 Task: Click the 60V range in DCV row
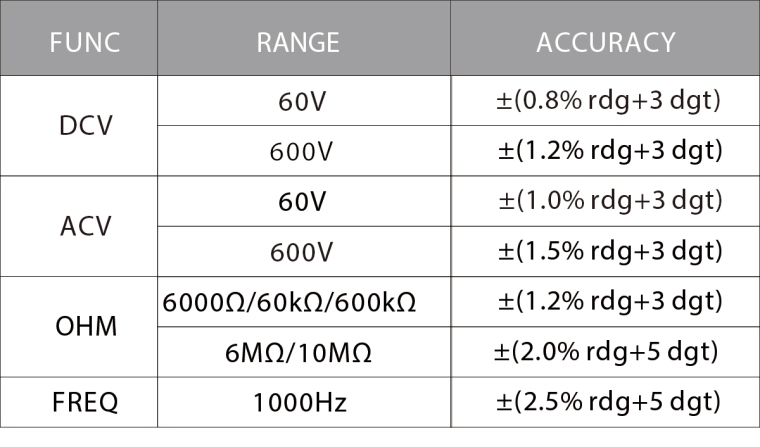[x=302, y=101]
